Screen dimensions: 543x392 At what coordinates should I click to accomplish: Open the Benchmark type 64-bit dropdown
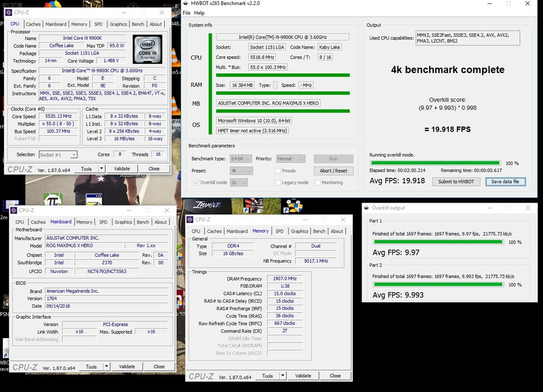pyautogui.click(x=241, y=159)
